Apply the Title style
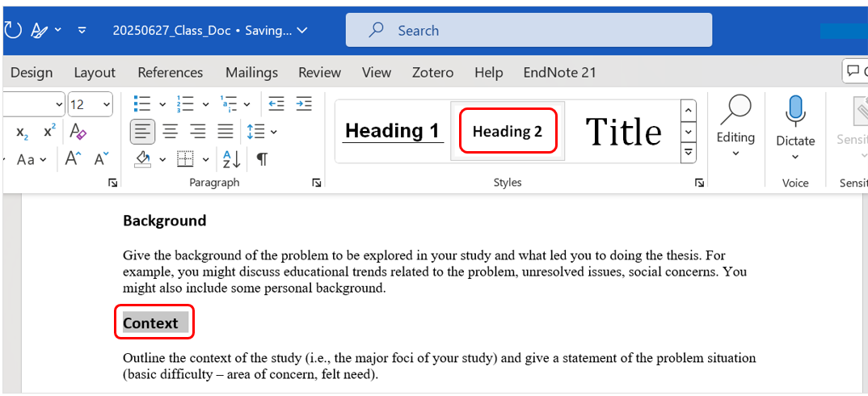 click(x=623, y=131)
